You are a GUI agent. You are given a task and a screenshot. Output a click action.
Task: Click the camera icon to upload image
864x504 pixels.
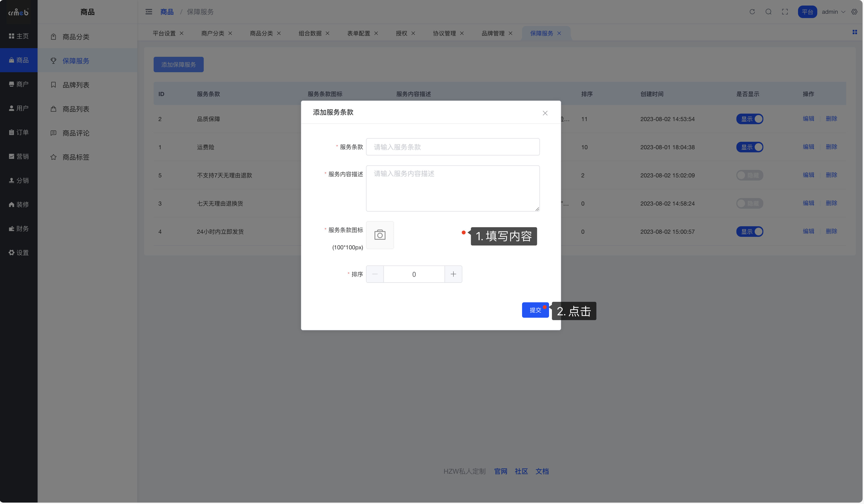click(x=380, y=235)
